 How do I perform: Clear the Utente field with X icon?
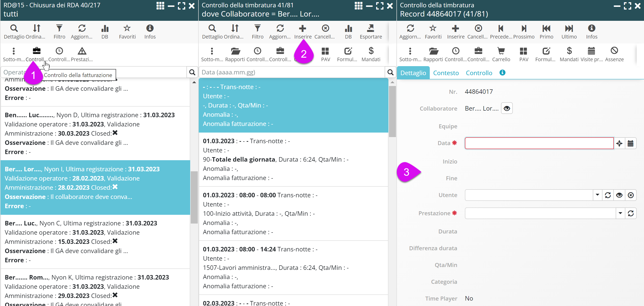[631, 195]
